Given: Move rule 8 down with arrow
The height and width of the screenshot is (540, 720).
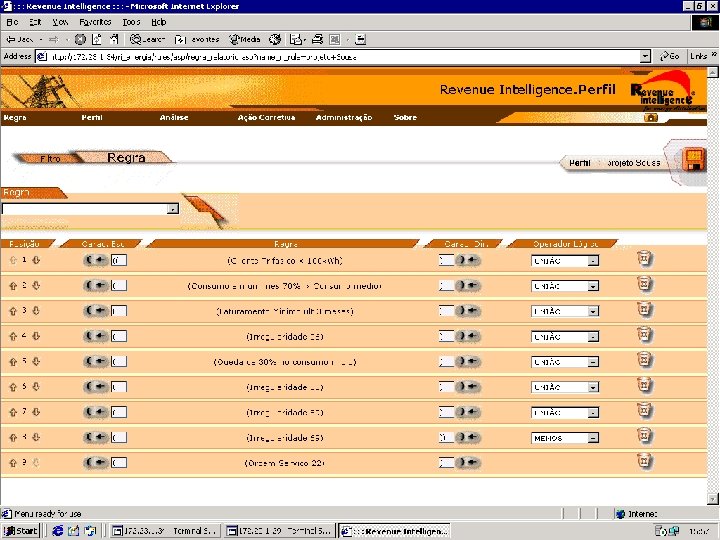Looking at the screenshot, I should pos(36,437).
